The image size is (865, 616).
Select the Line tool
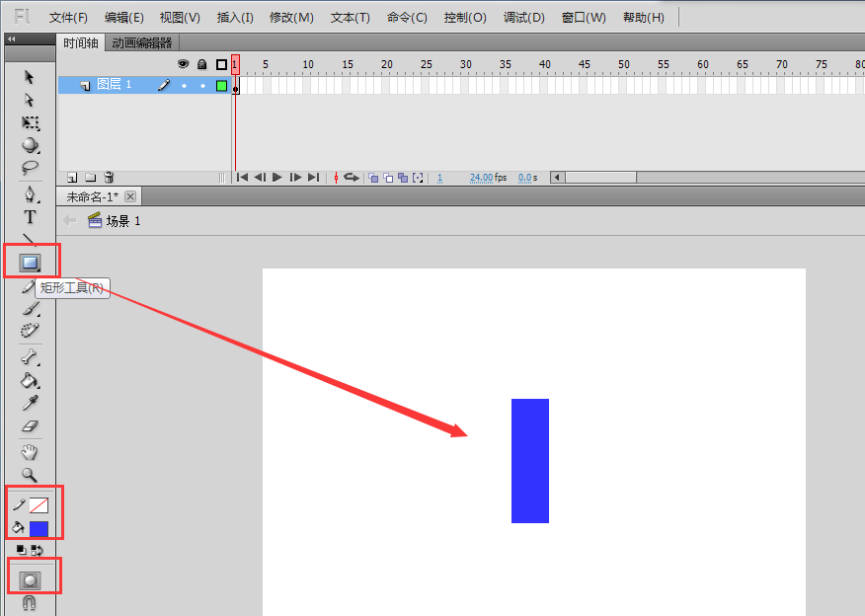(x=29, y=239)
